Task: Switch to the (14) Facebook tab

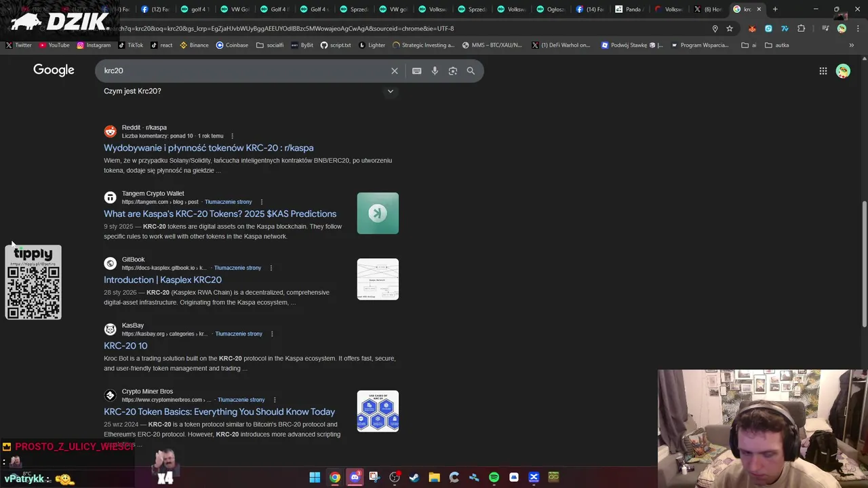Action: [x=591, y=9]
